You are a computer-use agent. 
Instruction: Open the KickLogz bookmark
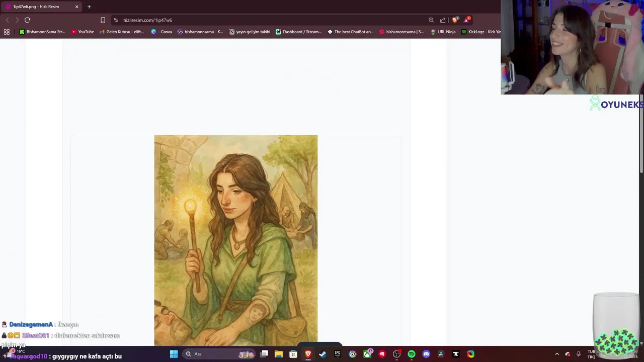pos(481,32)
